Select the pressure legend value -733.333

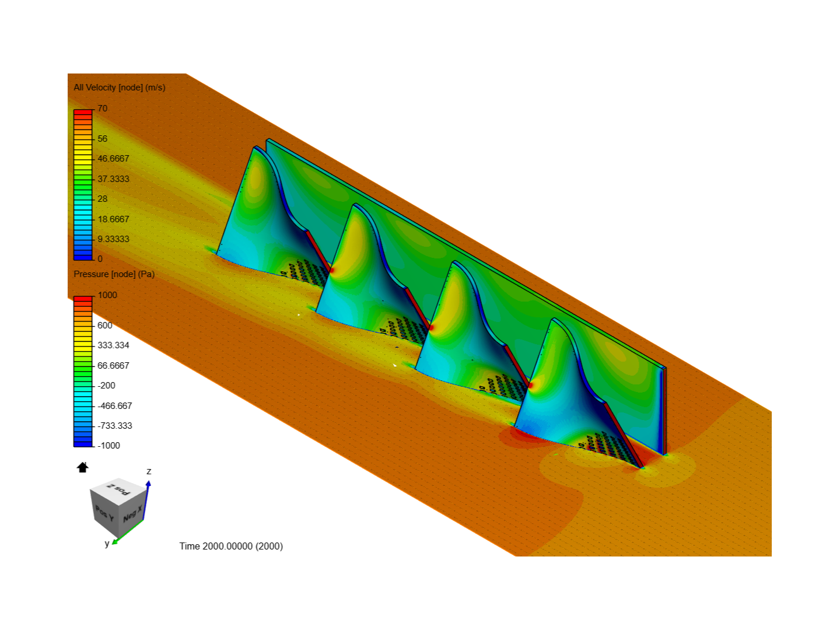pyautogui.click(x=115, y=426)
